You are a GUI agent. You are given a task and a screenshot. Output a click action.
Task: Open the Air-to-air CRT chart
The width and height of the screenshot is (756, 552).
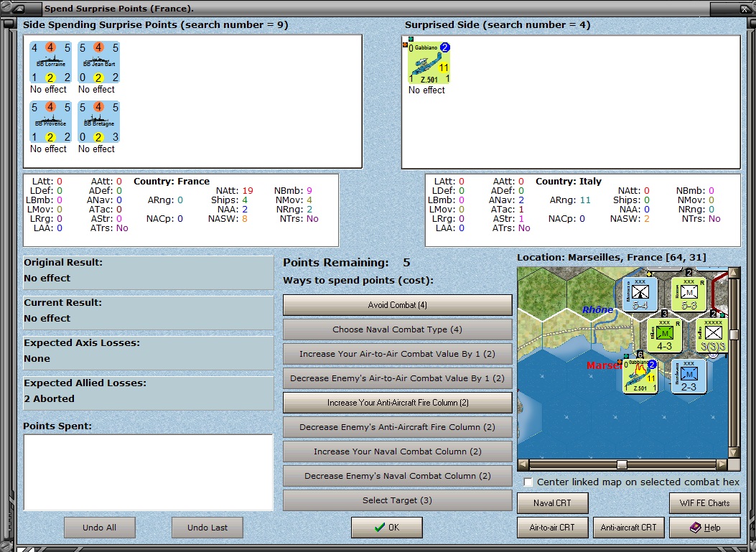pyautogui.click(x=553, y=528)
